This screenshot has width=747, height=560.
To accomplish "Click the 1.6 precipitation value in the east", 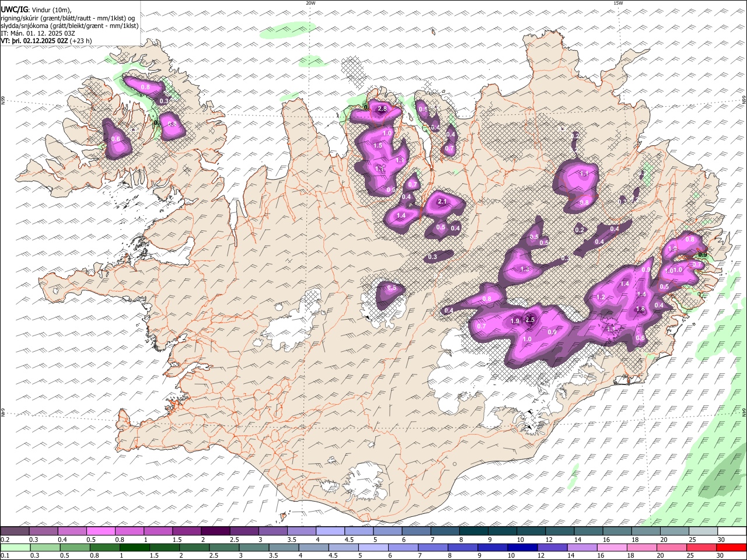I will (640, 309).
